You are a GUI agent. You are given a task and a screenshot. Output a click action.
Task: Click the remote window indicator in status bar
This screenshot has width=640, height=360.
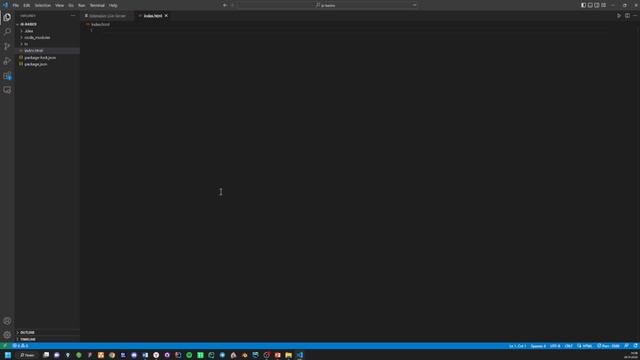pyautogui.click(x=5, y=346)
